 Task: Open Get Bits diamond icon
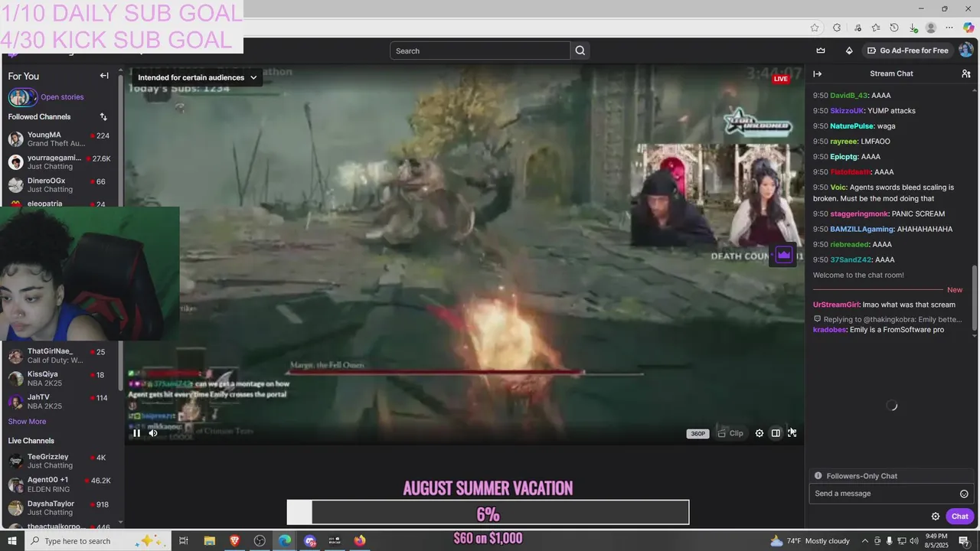[x=849, y=51]
